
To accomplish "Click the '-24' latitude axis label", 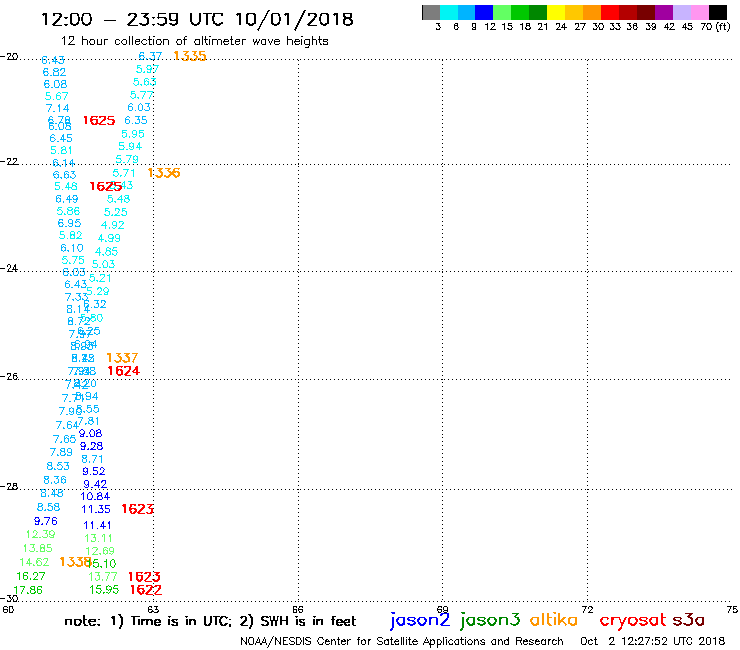I will tap(9, 268).
